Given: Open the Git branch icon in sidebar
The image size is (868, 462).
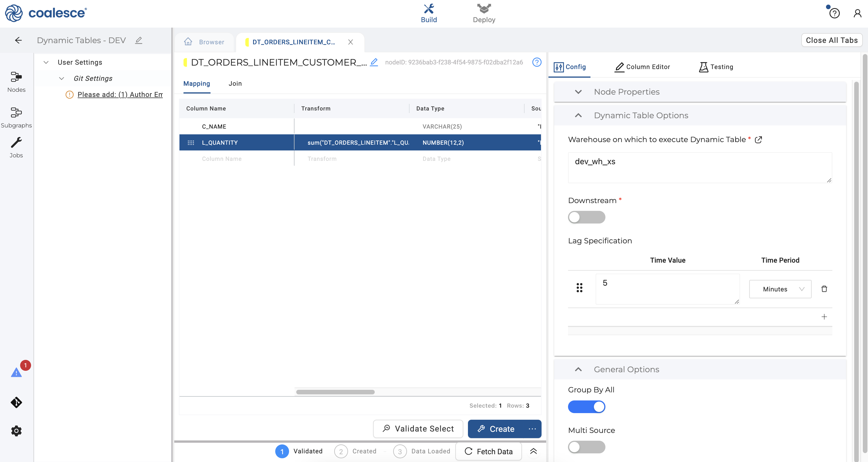Looking at the screenshot, I should coord(16,402).
